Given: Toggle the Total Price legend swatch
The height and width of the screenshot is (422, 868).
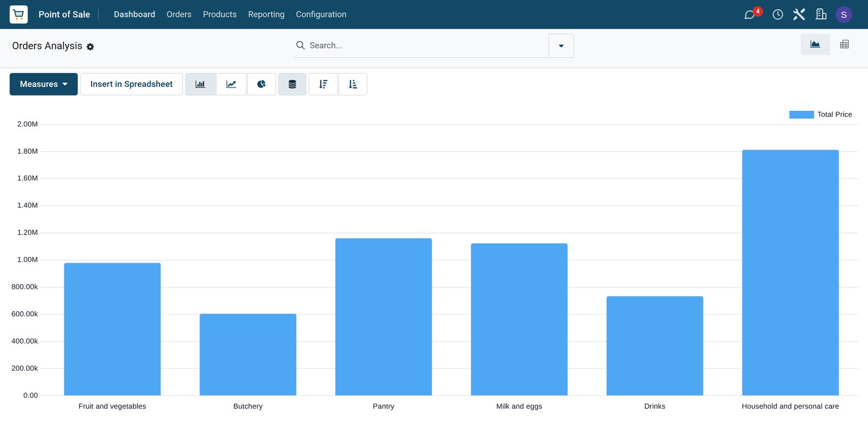Looking at the screenshot, I should pos(801,115).
